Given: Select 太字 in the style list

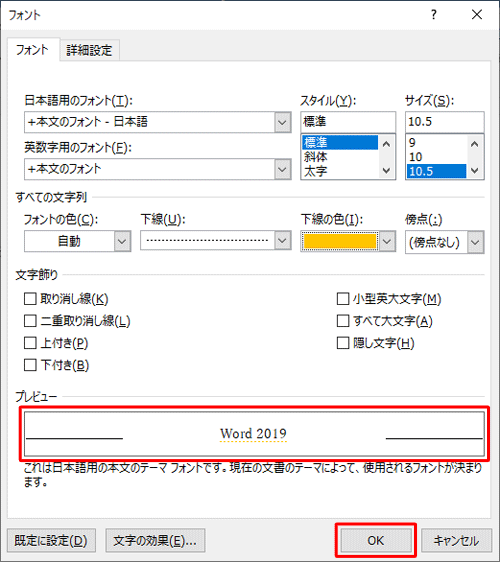Looking at the screenshot, I should (x=340, y=171).
